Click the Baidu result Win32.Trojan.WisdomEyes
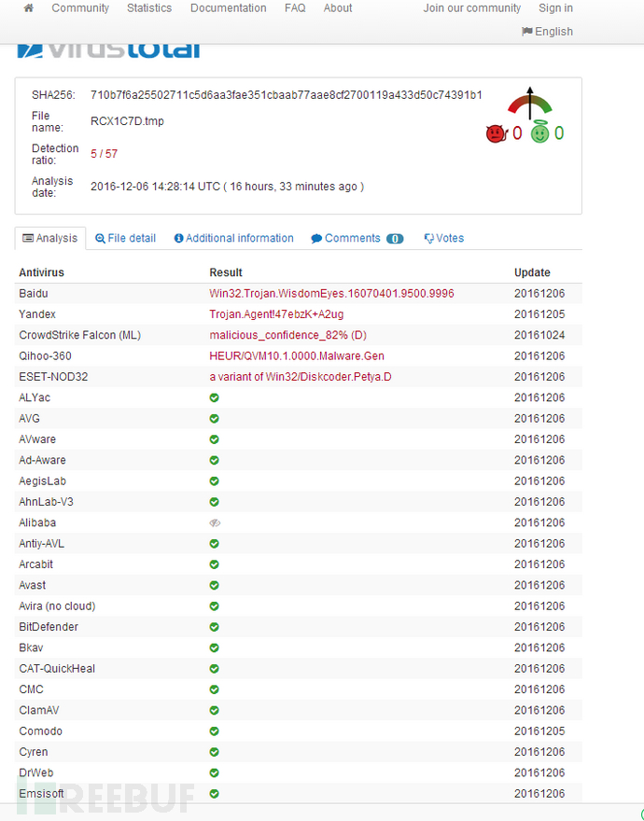Viewport: 644px width, 821px height. (331, 293)
